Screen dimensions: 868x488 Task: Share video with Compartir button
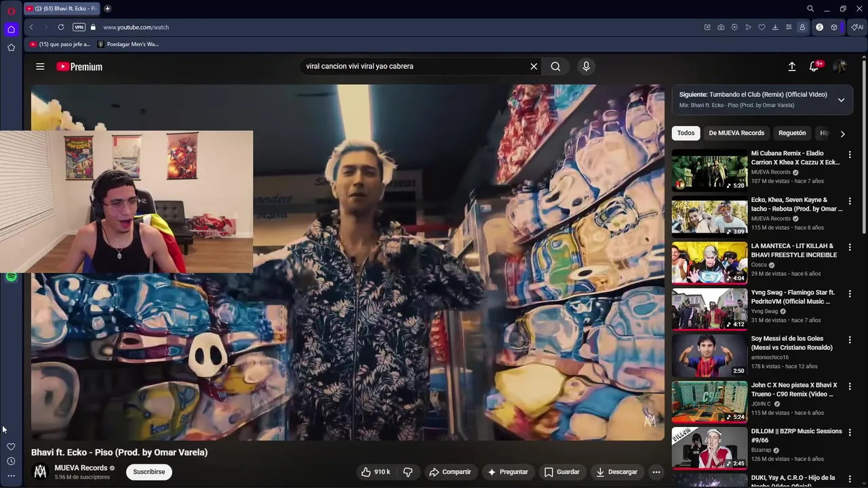coord(450,472)
